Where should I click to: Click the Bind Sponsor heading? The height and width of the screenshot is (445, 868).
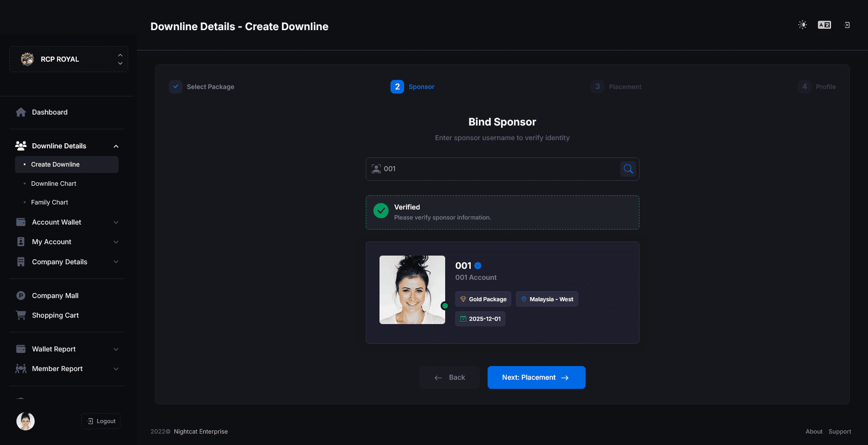click(x=502, y=122)
